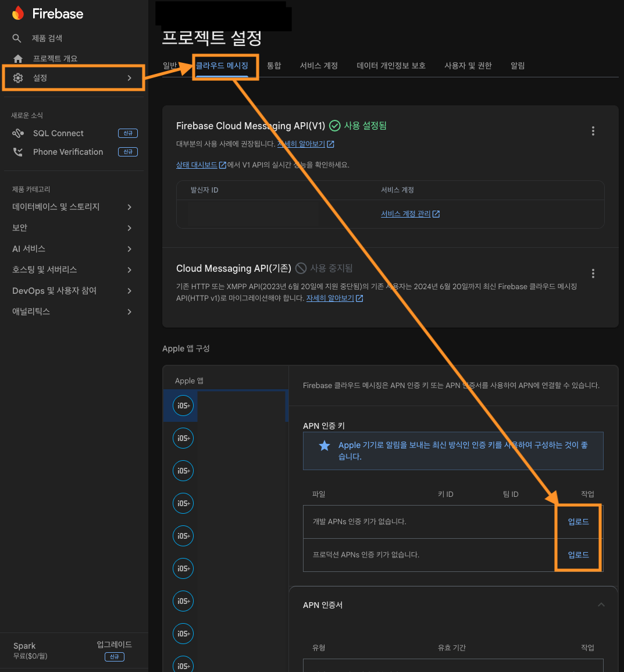Screen dimensions: 624x672
Task: Open 프로젝트 개요 in sidebar
Action: click(x=55, y=58)
